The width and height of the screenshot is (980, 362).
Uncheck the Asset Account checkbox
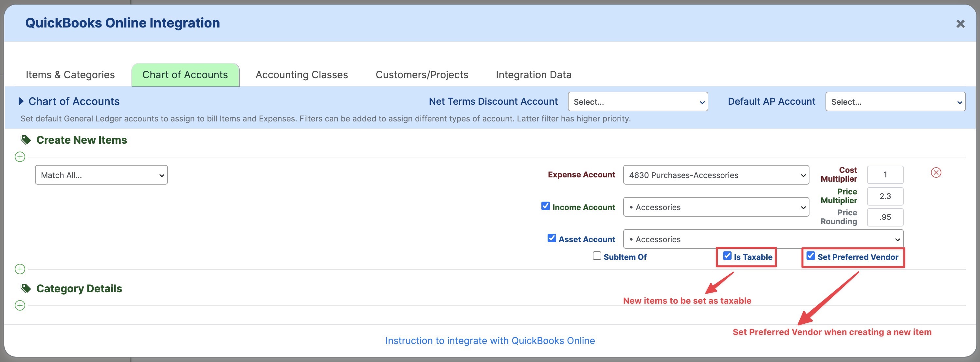coord(552,238)
